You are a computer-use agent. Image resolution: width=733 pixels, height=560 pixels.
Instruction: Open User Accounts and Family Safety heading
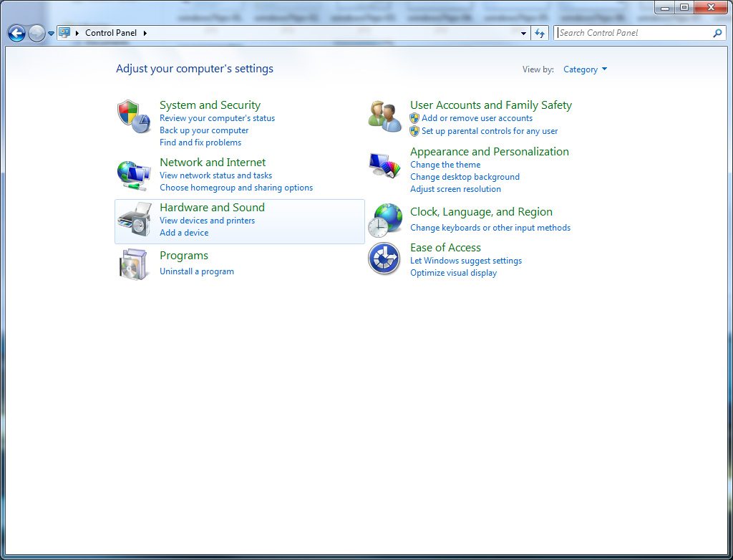click(x=491, y=105)
